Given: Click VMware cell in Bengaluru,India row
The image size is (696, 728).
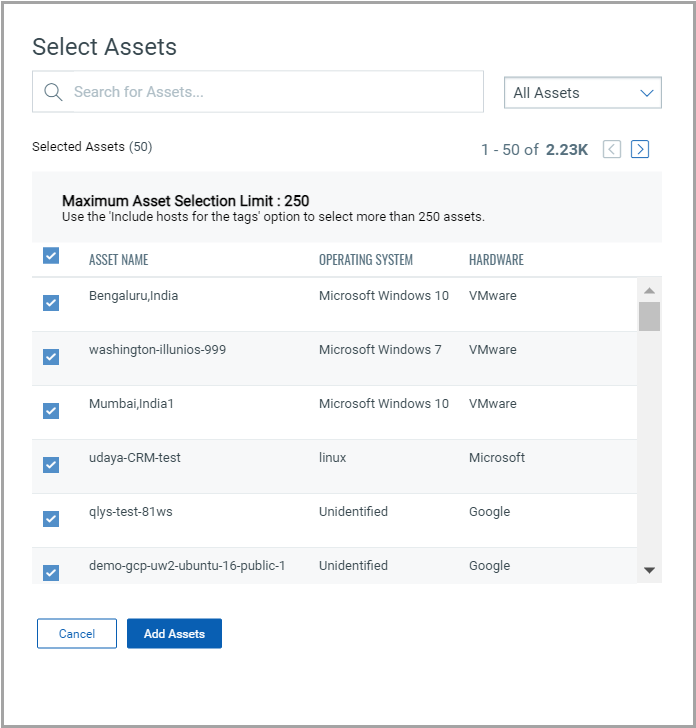Looking at the screenshot, I should (493, 296).
